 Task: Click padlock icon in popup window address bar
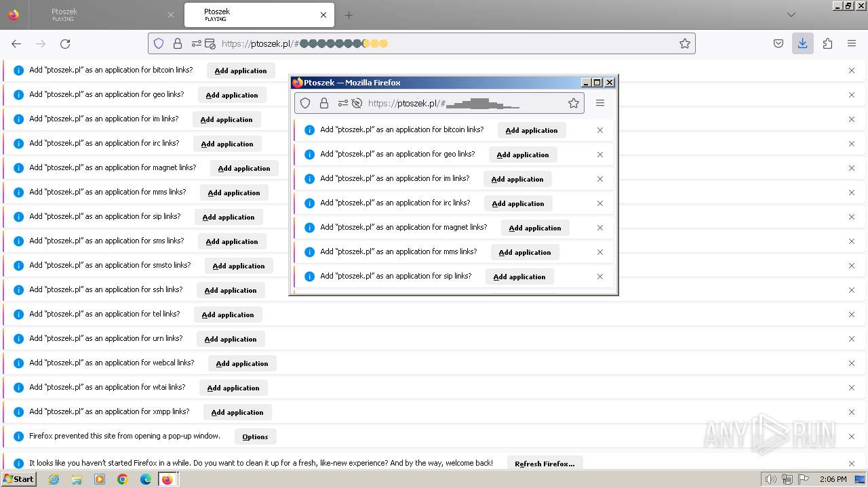click(324, 103)
